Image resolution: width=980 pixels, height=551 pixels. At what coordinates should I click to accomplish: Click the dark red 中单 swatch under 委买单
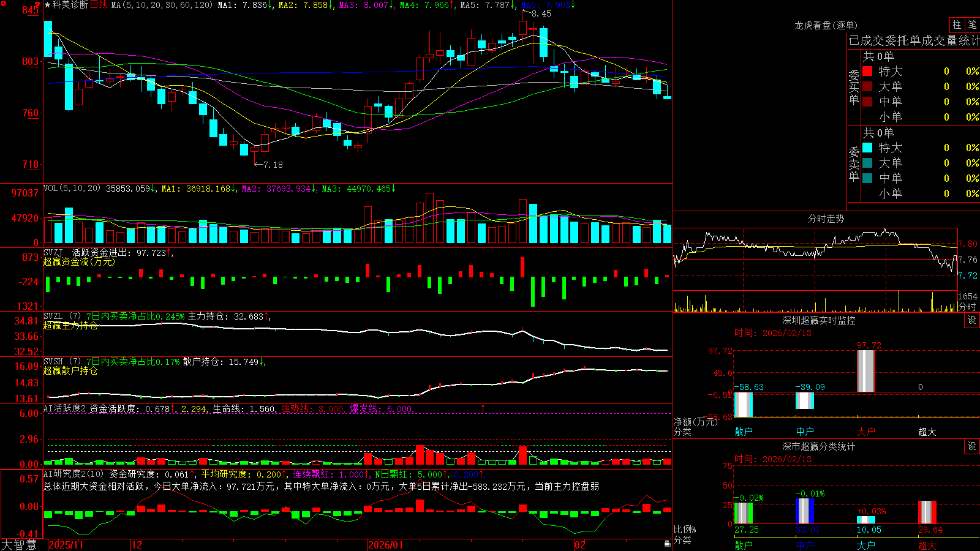pos(867,101)
